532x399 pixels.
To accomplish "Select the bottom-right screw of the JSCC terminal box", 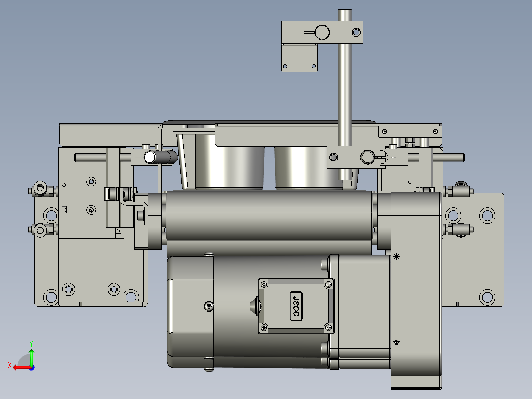I will (328, 328).
